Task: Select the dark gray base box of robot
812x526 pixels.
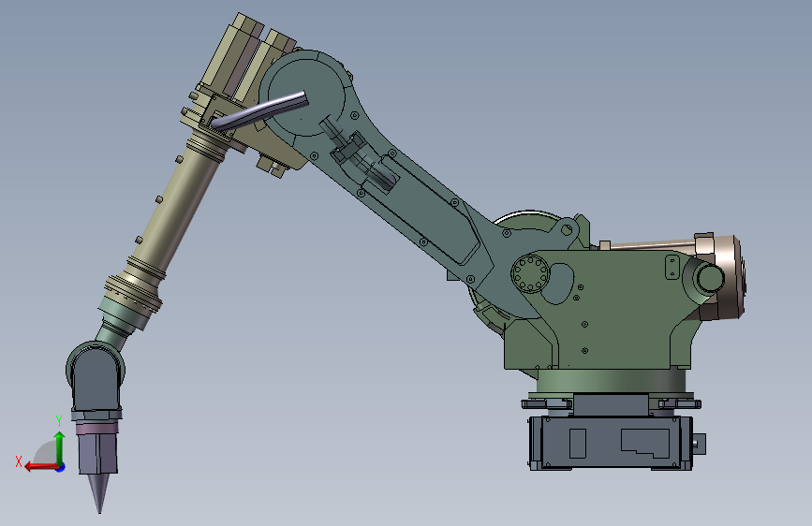Action: pyautogui.click(x=611, y=443)
